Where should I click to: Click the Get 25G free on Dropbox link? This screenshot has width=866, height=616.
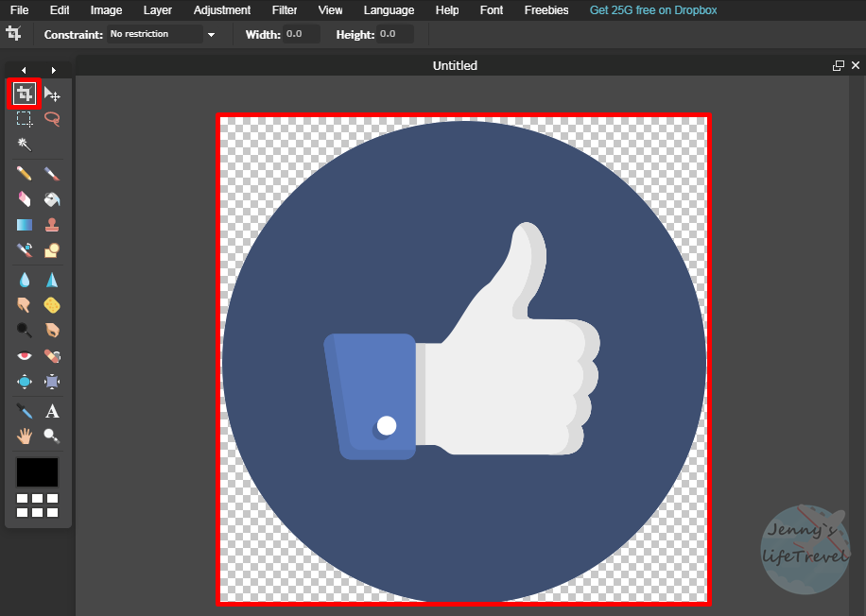coord(653,10)
